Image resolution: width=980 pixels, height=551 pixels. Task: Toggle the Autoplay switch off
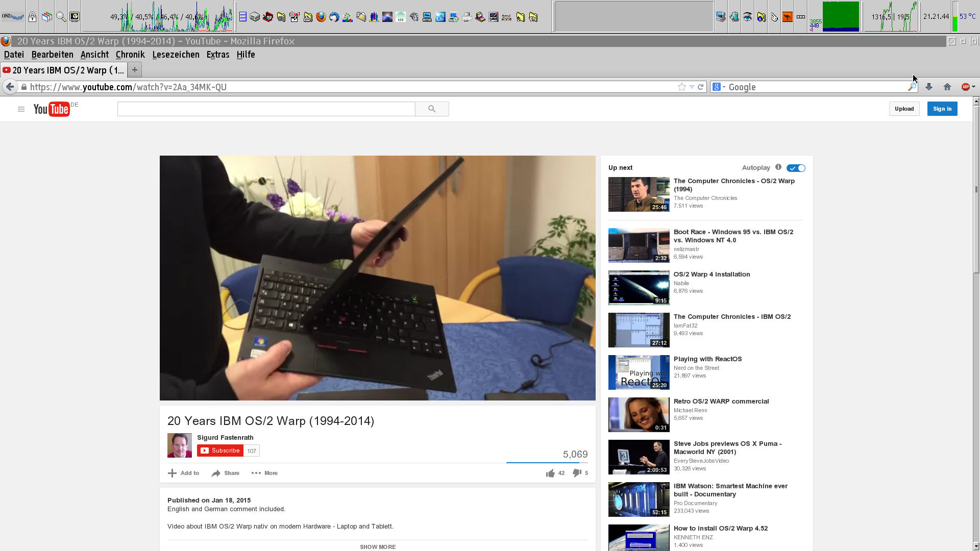tap(796, 168)
